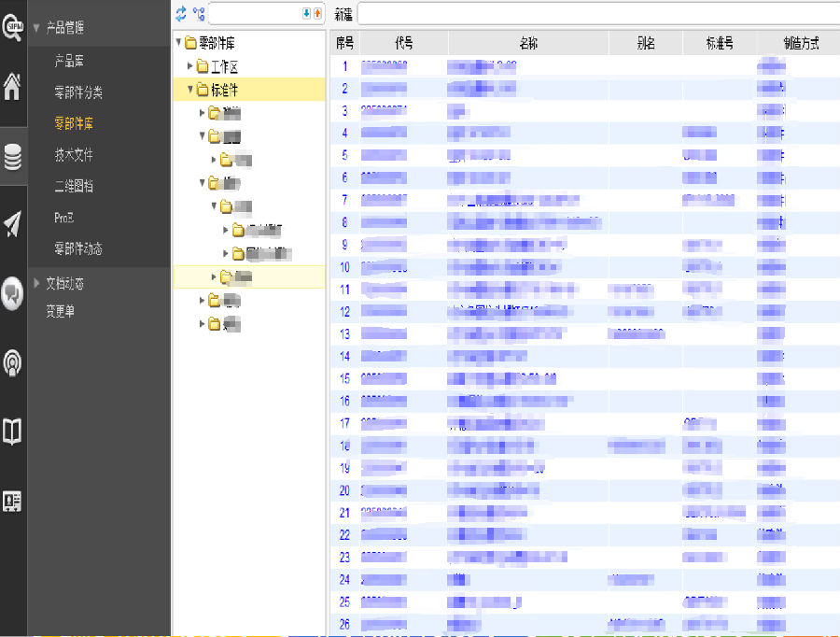Screen dimensions: 840x637
Task: Click the blue down arrow in tree search
Action: [306, 13]
